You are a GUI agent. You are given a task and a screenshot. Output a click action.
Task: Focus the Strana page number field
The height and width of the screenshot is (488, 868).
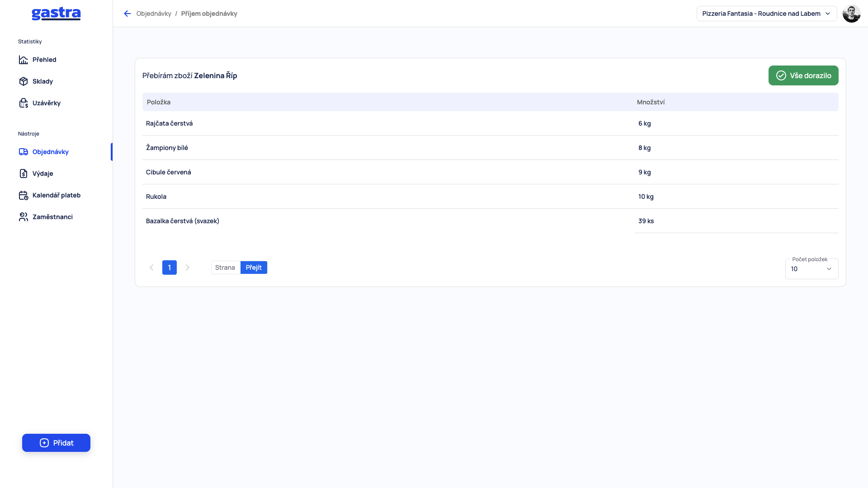(x=226, y=267)
